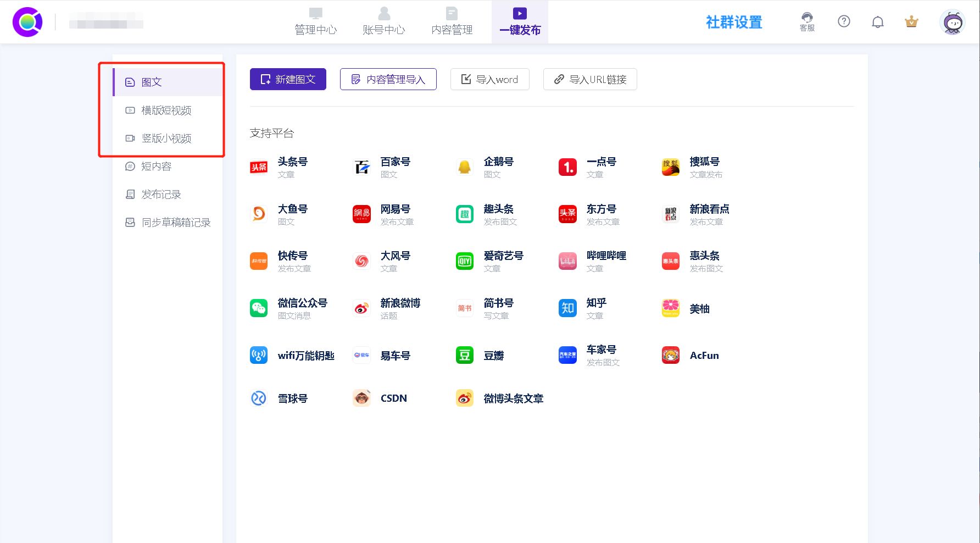Select the 一键发布 tab
The width and height of the screenshot is (980, 543).
coord(520,22)
